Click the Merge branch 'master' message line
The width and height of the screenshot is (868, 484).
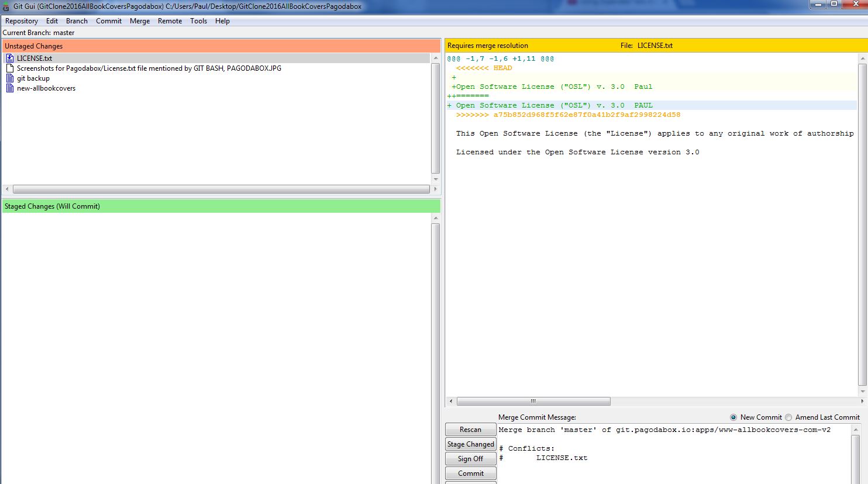point(664,430)
